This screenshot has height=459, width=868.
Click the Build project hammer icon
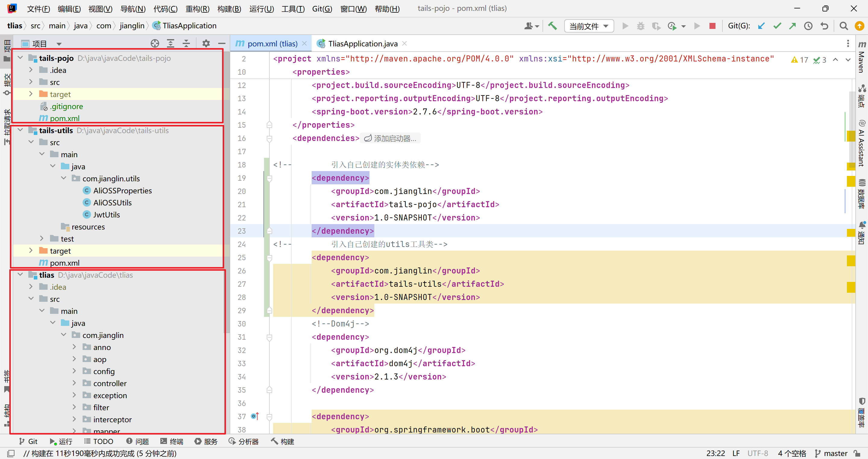coord(552,26)
